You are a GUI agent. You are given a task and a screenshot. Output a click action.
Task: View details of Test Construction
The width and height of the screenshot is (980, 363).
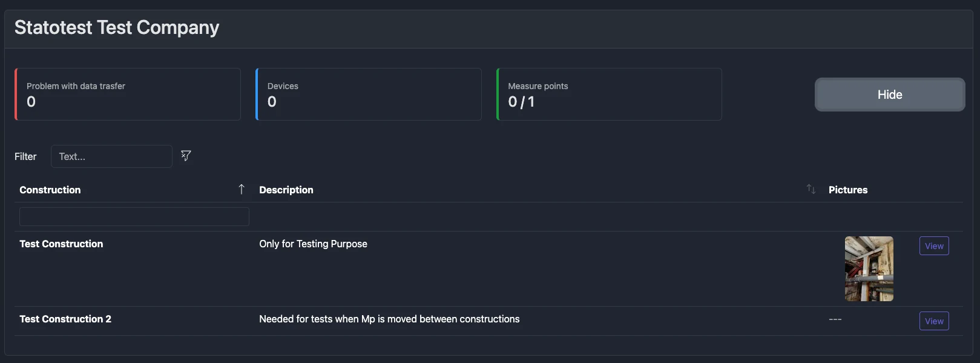pyautogui.click(x=933, y=245)
